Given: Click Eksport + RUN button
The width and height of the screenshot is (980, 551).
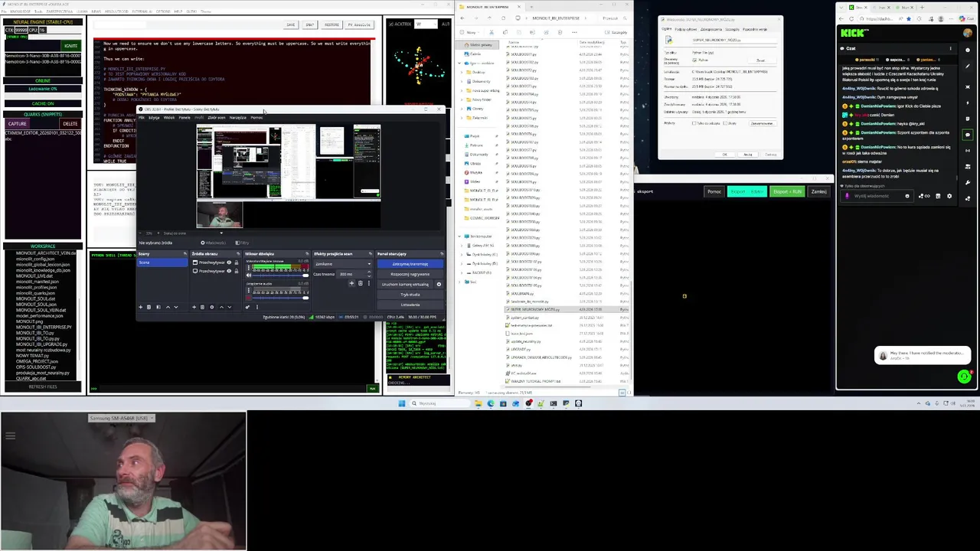Looking at the screenshot, I should (787, 191).
